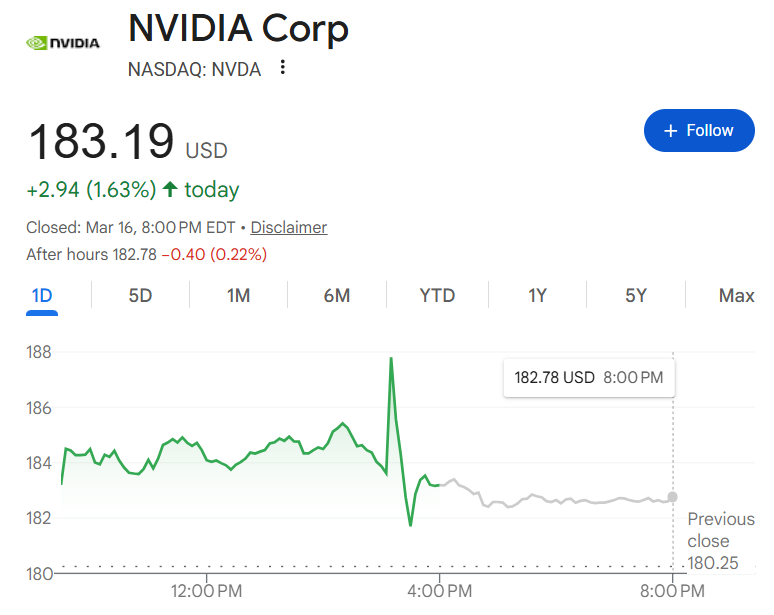The height and width of the screenshot is (615, 774).
Task: Select the YTD tab
Action: 437,295
